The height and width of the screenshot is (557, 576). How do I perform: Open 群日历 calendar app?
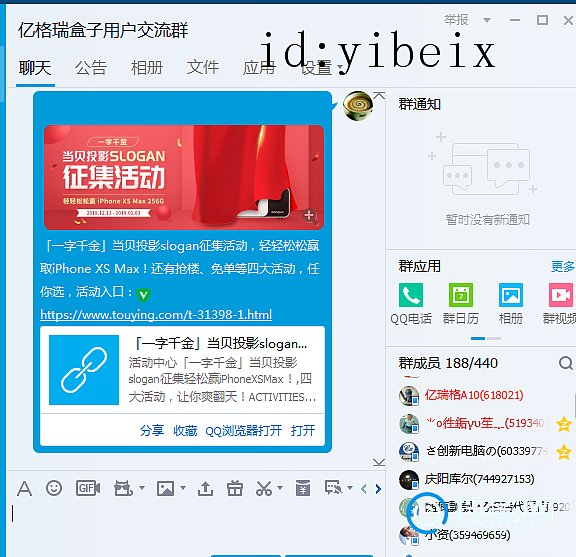[x=461, y=303]
